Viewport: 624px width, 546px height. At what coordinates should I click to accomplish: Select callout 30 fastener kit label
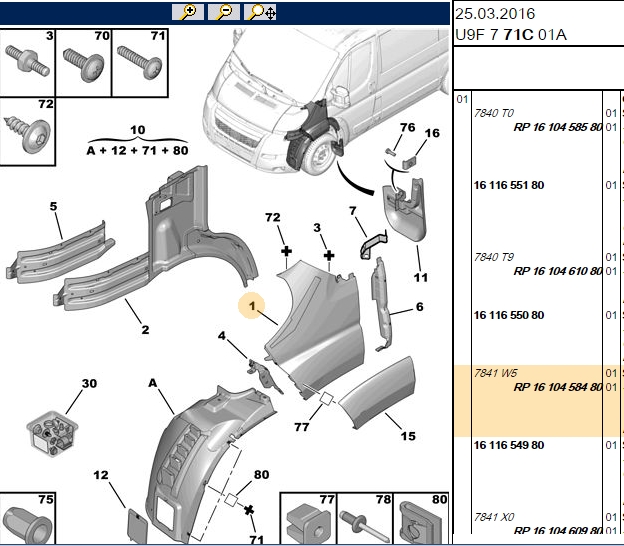tap(89, 383)
